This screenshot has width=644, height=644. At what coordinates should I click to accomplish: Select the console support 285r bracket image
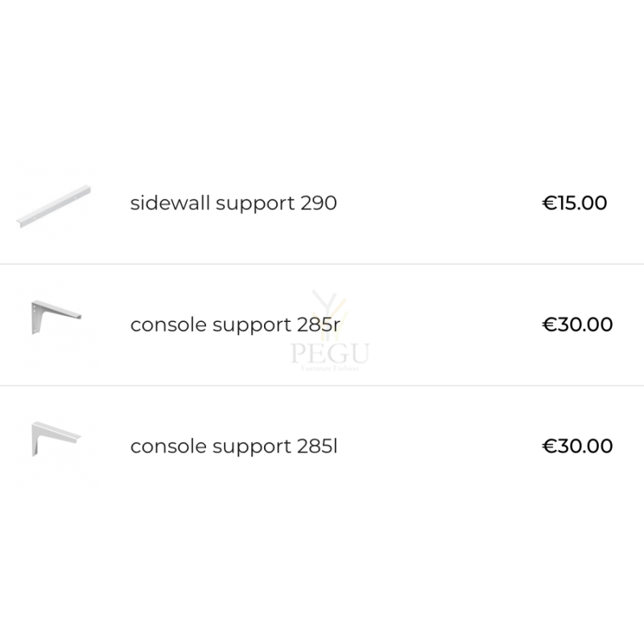pyautogui.click(x=56, y=317)
